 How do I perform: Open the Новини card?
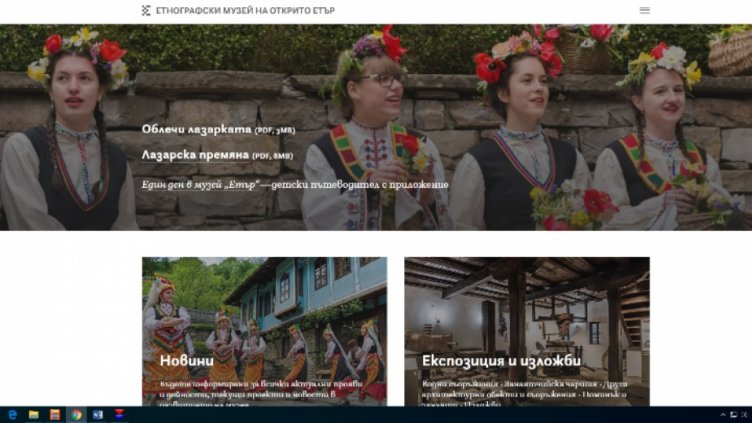264,331
